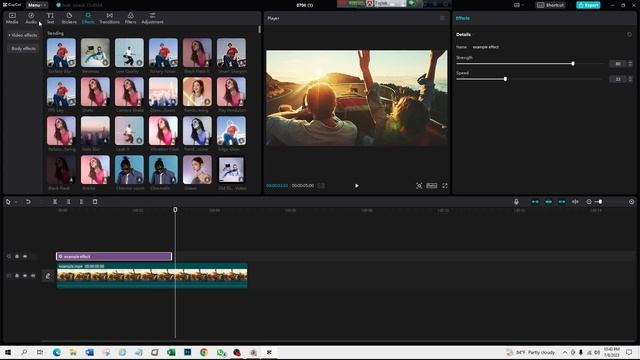Choose the Camera Shake effect thumbnail
The width and height of the screenshot is (640, 360).
(x=129, y=92)
